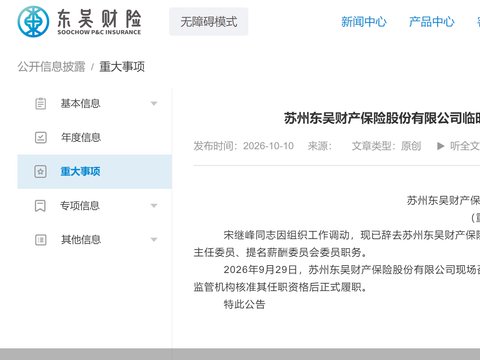Click the 文章类型: 原创 text

[387, 146]
